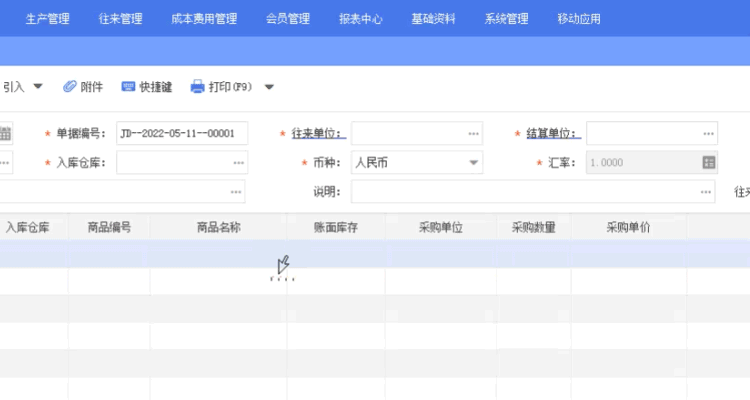Viewport: 750px width, 400px height.
Task: Click ellipsis lookup button in 往来单位 field
Action: 473,134
